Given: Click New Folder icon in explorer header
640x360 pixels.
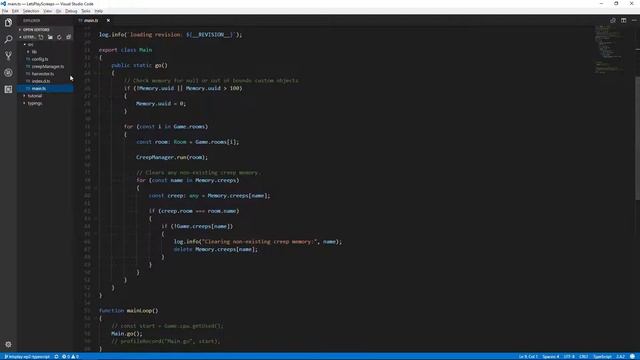Looking at the screenshot, I should [x=50, y=37].
